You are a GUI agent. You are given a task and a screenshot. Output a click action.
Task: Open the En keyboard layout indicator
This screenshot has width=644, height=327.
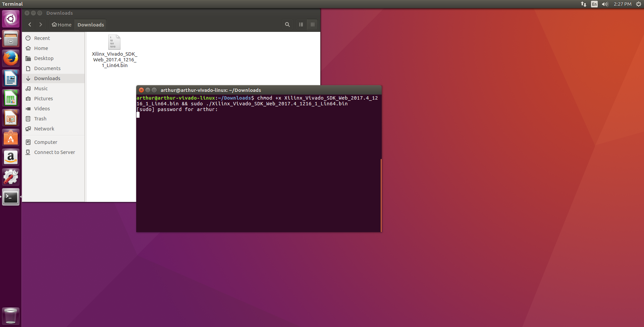click(x=594, y=4)
